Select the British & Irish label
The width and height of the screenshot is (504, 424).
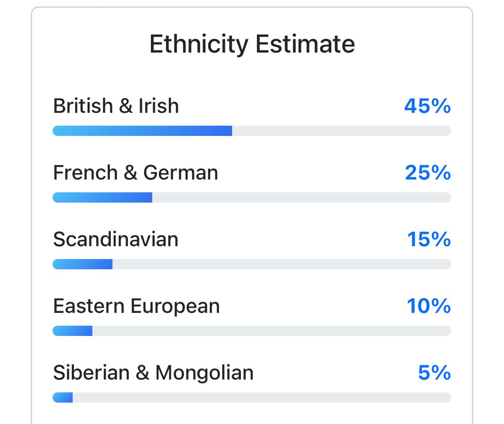coord(116,106)
